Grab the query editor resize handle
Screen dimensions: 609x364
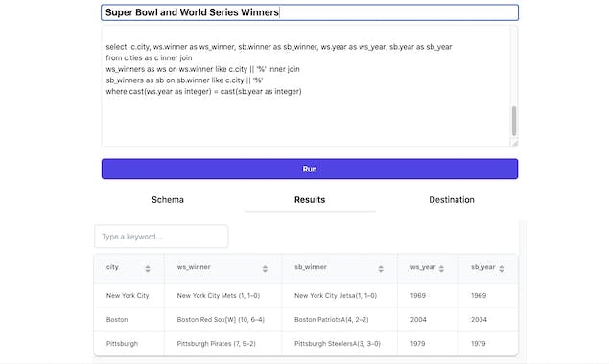tap(514, 143)
